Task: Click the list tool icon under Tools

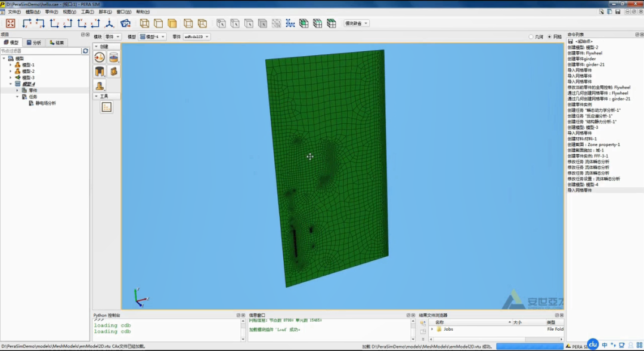Action: (x=106, y=107)
